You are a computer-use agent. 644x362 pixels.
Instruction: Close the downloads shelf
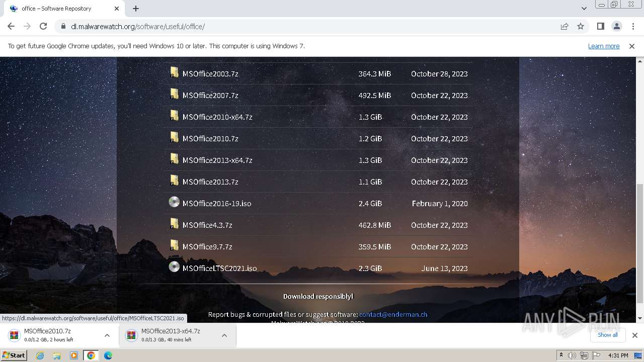634,335
